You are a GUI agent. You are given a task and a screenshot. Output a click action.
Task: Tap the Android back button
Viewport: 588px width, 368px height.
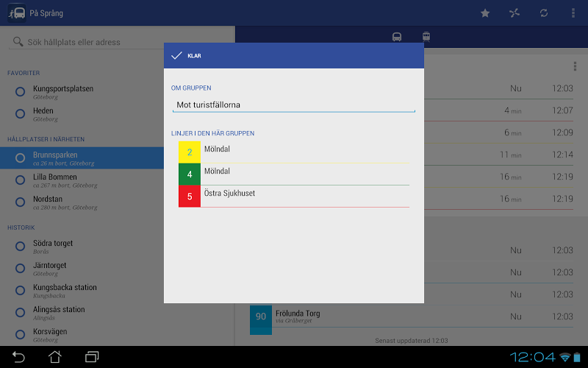18,357
